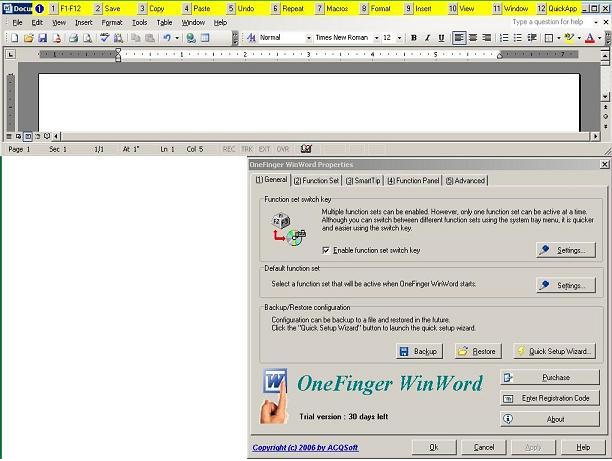The width and height of the screenshot is (612, 461).
Task: Open the font dropdown Times New Roman
Action: 376,38
